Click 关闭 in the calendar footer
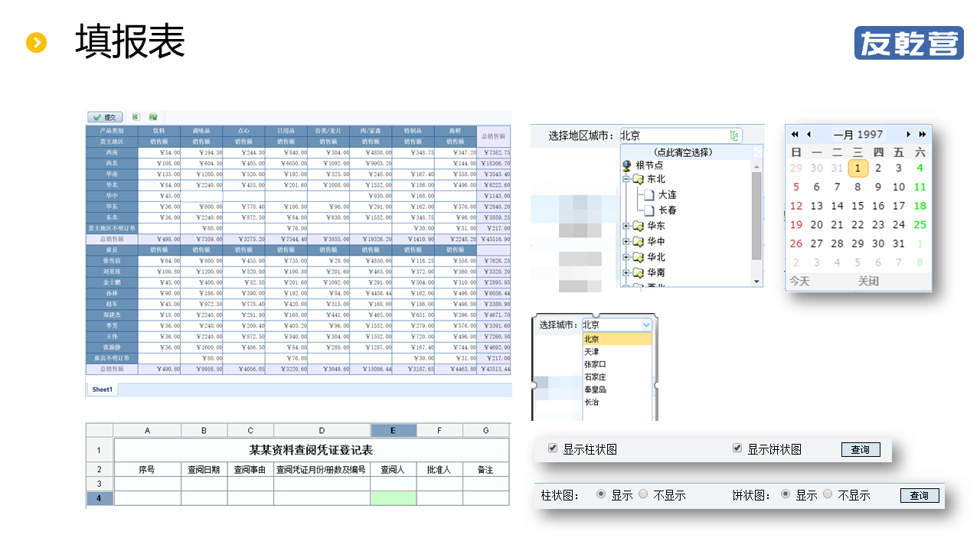This screenshot has width=980, height=551. [868, 282]
